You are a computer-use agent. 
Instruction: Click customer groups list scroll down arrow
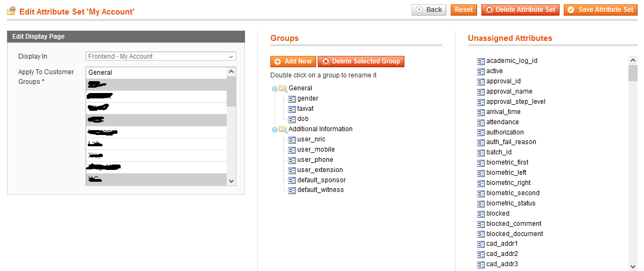(x=232, y=181)
